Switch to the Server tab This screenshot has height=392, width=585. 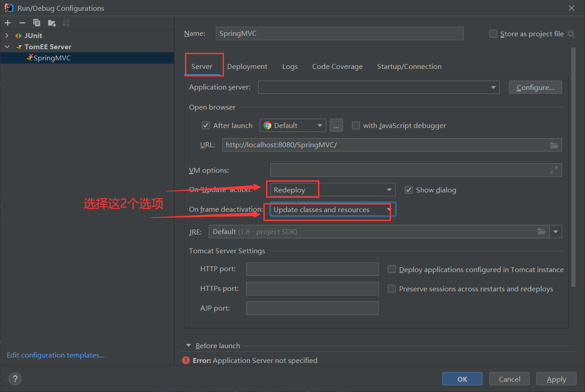(202, 66)
